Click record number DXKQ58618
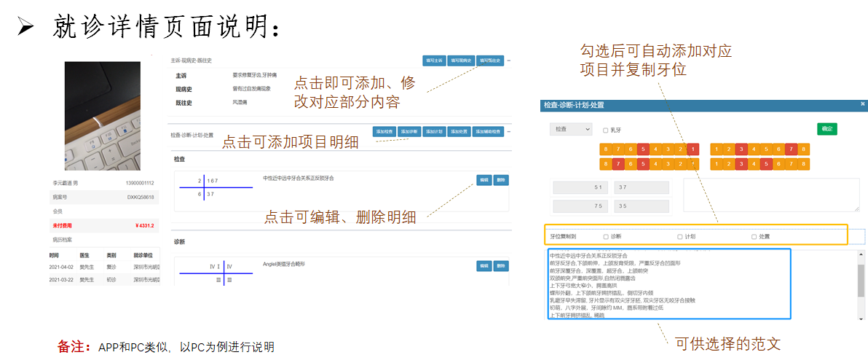868x363 pixels. pos(141,198)
